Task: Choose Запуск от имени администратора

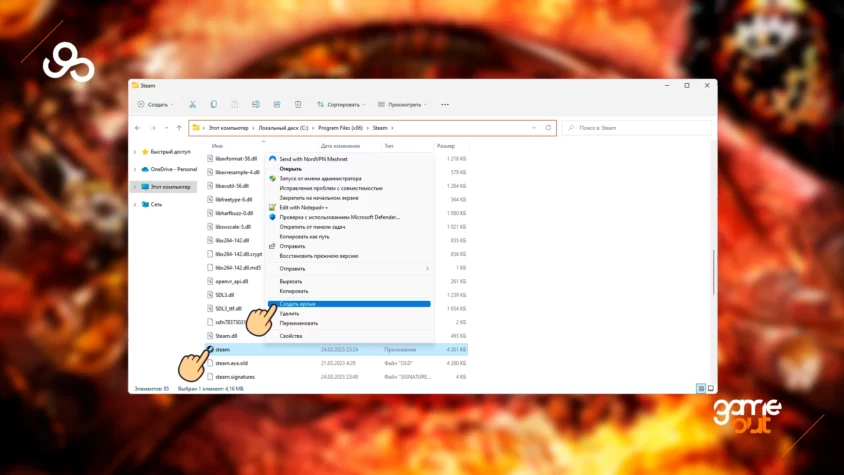Action: (350, 178)
